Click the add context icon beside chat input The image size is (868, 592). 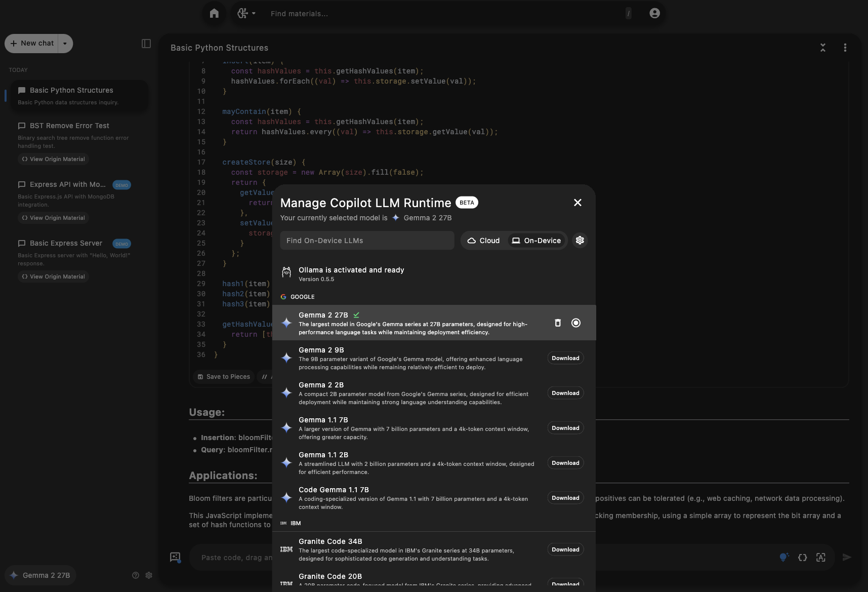[175, 558]
